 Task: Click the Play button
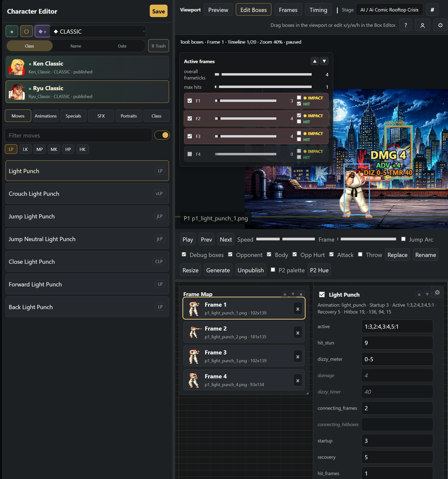tap(188, 239)
